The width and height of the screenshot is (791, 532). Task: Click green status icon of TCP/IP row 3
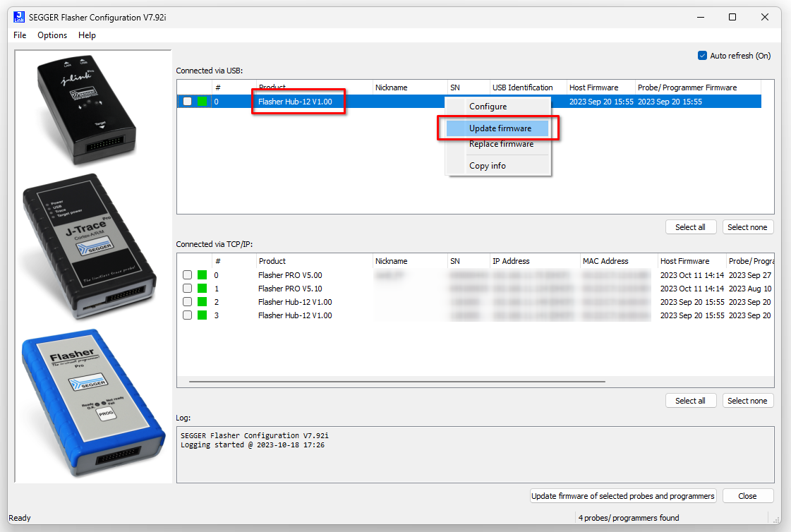coord(203,315)
